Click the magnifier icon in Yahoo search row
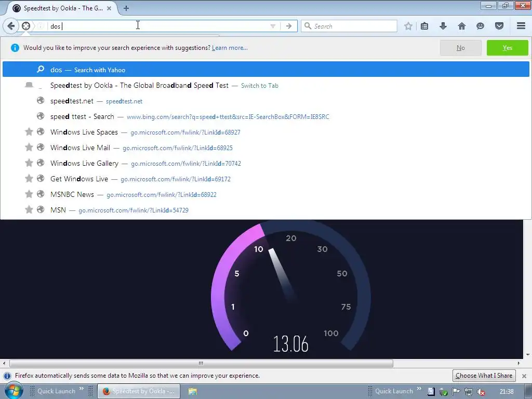Screen dimensions: 532x399 pyautogui.click(x=41, y=69)
